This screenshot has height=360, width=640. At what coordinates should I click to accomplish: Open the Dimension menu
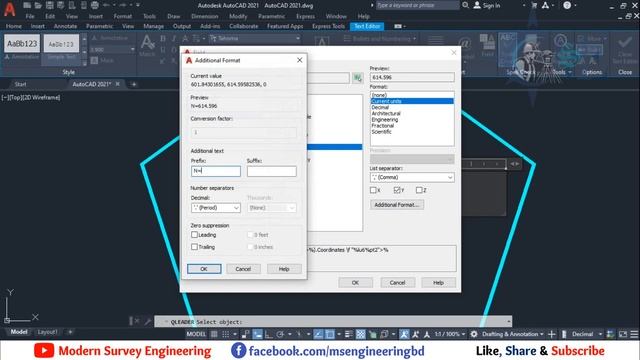(204, 16)
